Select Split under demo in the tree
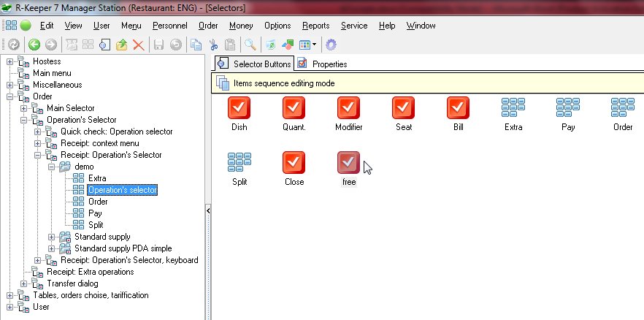This screenshot has width=644, height=320. pos(96,225)
